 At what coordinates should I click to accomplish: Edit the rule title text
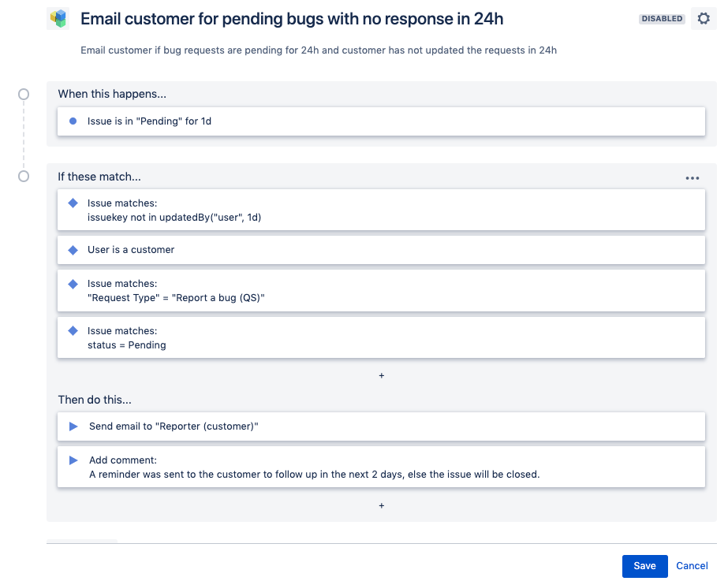tap(292, 19)
